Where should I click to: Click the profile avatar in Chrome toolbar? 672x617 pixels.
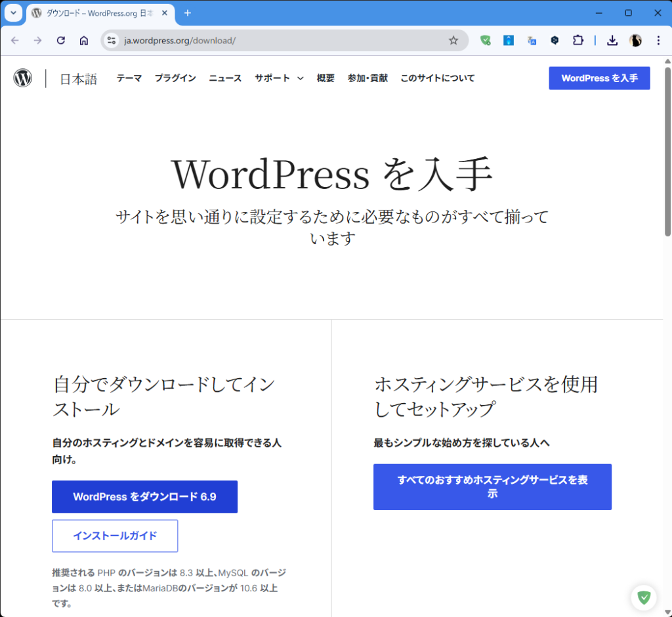(635, 41)
